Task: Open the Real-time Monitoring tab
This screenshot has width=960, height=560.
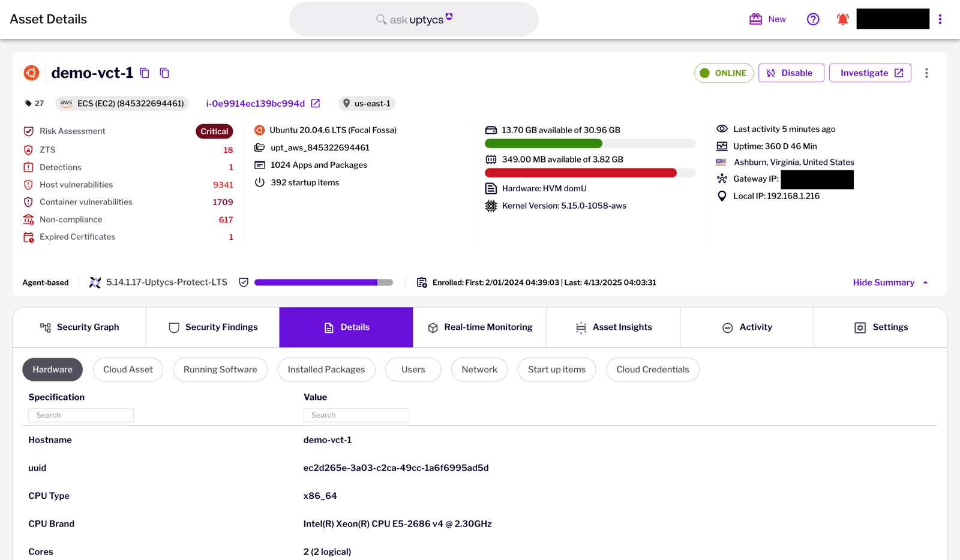Action: pyautogui.click(x=480, y=327)
